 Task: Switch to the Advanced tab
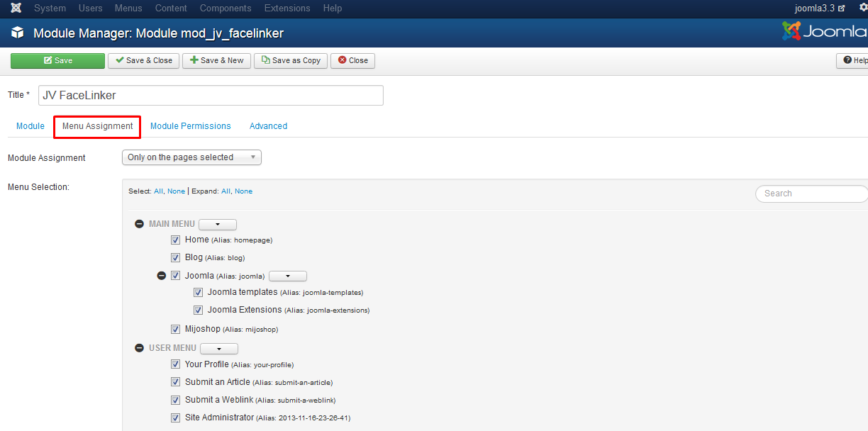click(268, 126)
